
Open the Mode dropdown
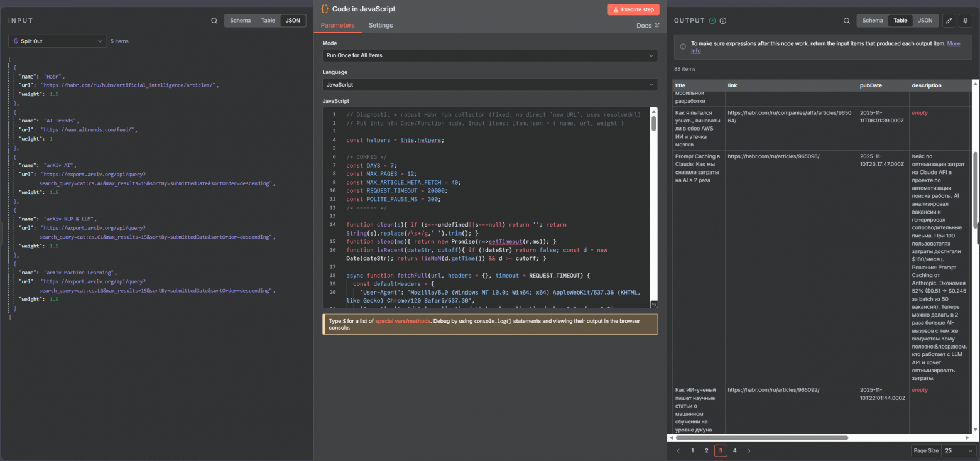pos(490,55)
